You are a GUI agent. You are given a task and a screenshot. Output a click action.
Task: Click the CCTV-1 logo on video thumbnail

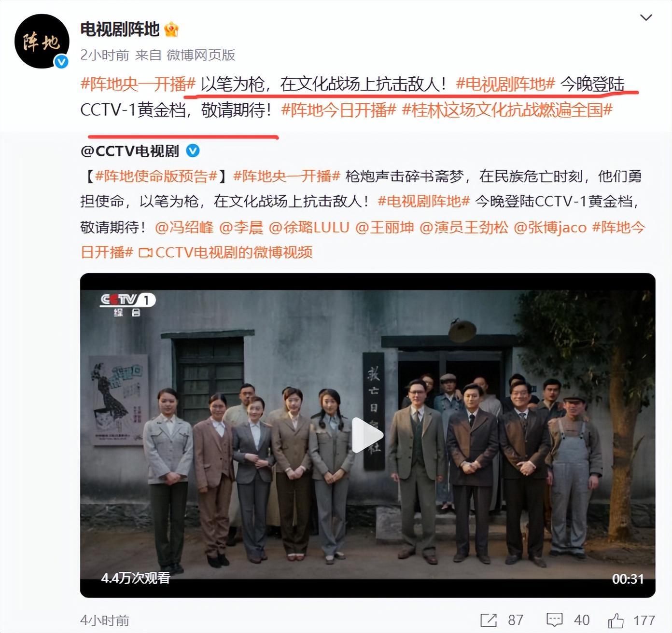[x=127, y=304]
